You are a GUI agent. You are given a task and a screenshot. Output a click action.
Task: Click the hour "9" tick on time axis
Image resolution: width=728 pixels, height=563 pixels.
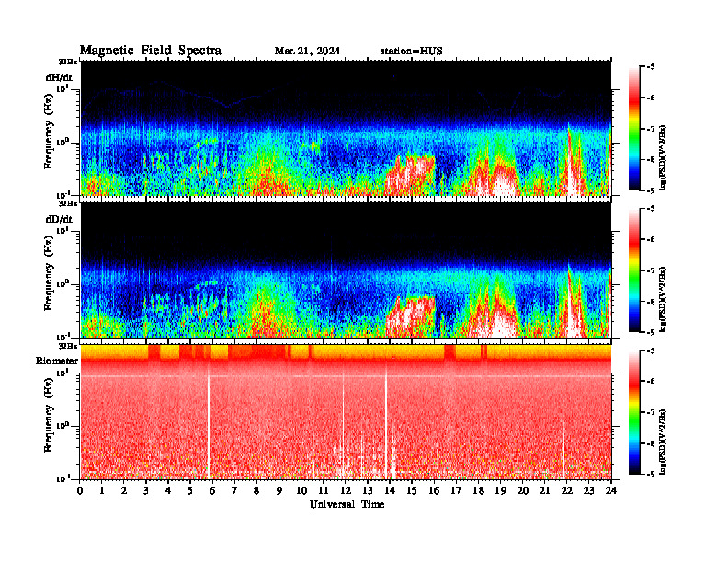click(x=279, y=490)
